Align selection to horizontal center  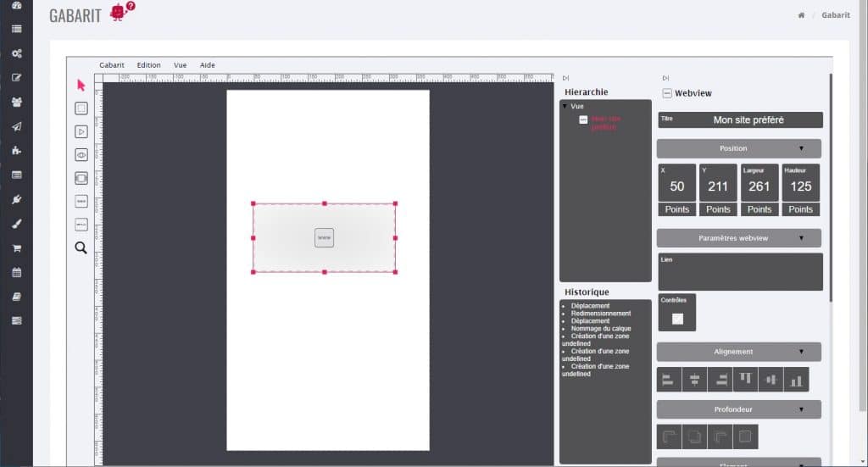point(694,380)
